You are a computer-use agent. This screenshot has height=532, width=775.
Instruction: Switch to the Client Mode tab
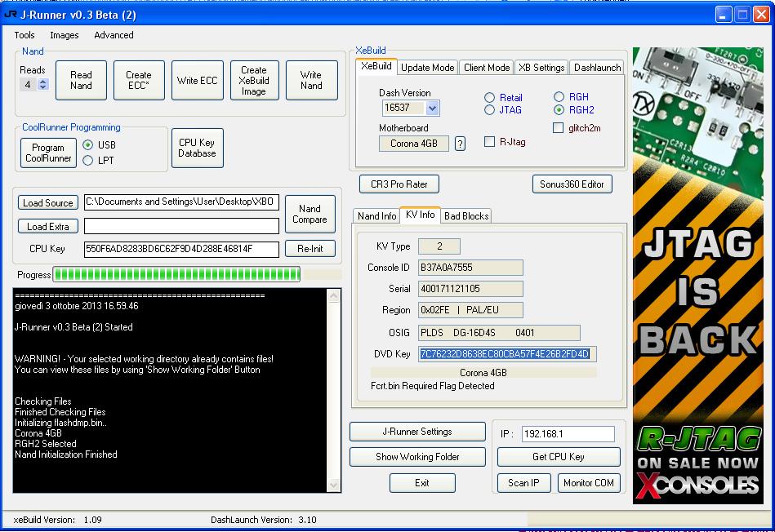pos(487,68)
